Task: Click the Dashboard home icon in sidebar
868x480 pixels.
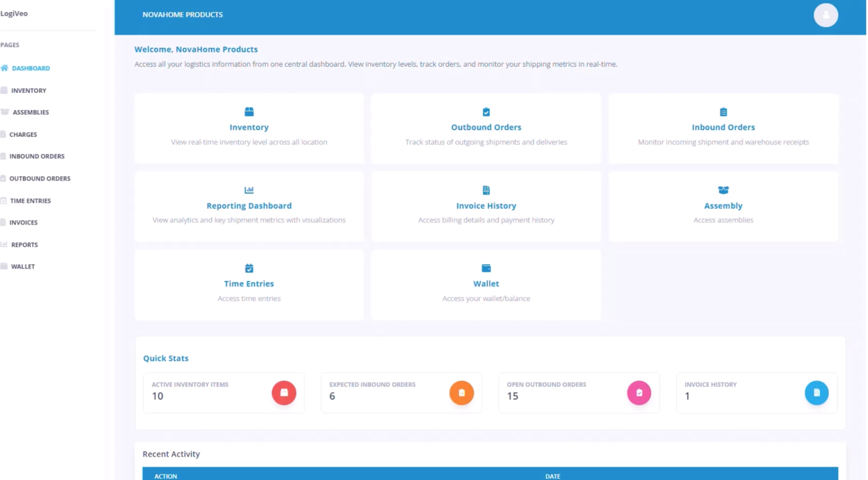Action: pos(4,68)
